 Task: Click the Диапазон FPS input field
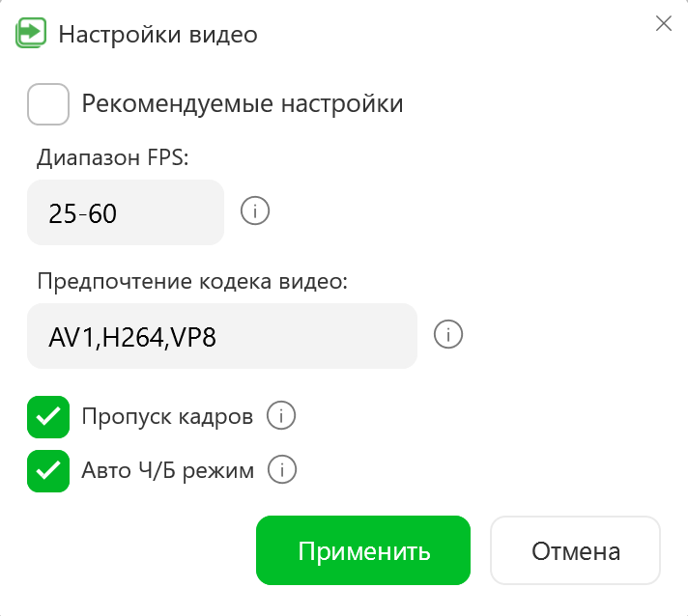tap(126, 212)
